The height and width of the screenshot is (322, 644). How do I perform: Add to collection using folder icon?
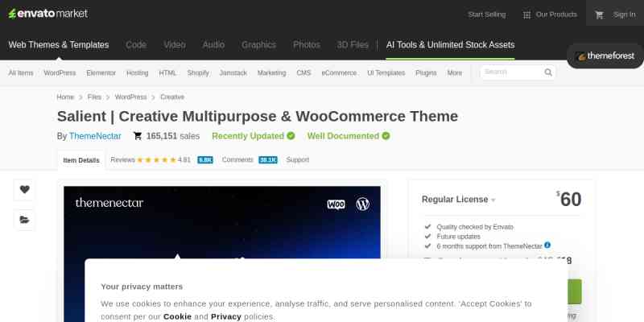[x=24, y=220]
